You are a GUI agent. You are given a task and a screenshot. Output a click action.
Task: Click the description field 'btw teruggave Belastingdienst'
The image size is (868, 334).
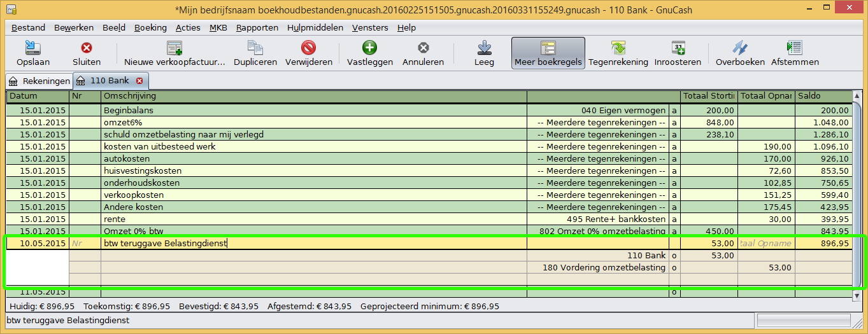click(314, 243)
